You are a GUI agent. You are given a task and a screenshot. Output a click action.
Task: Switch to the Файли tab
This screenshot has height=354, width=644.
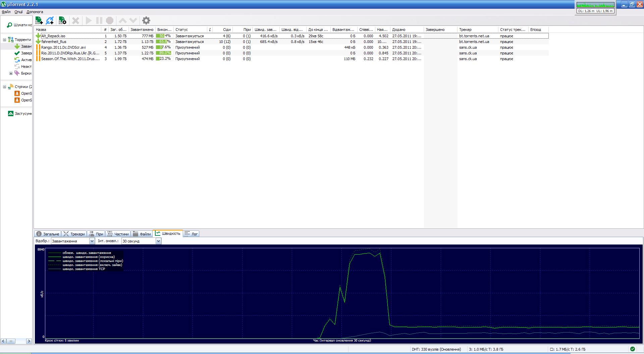point(142,234)
